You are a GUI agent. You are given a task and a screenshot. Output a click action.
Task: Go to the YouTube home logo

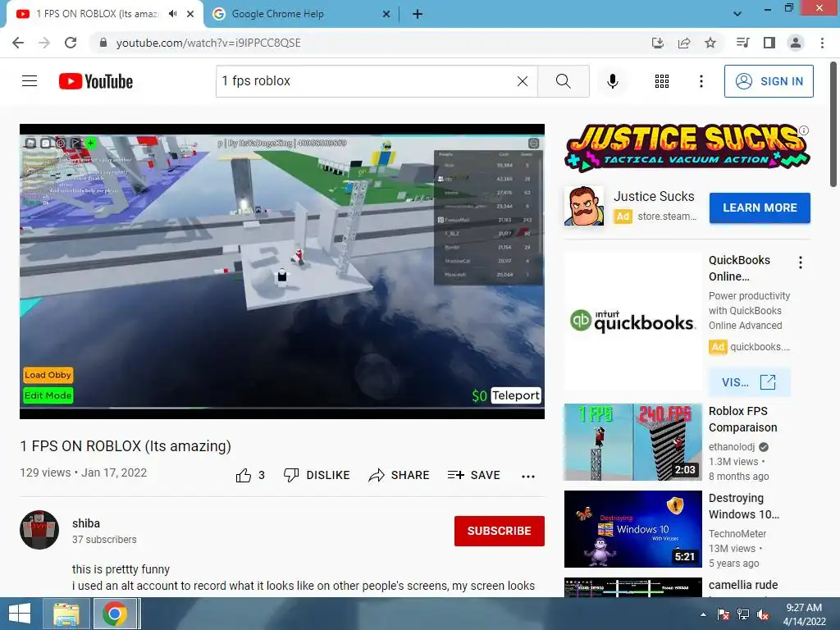click(96, 81)
